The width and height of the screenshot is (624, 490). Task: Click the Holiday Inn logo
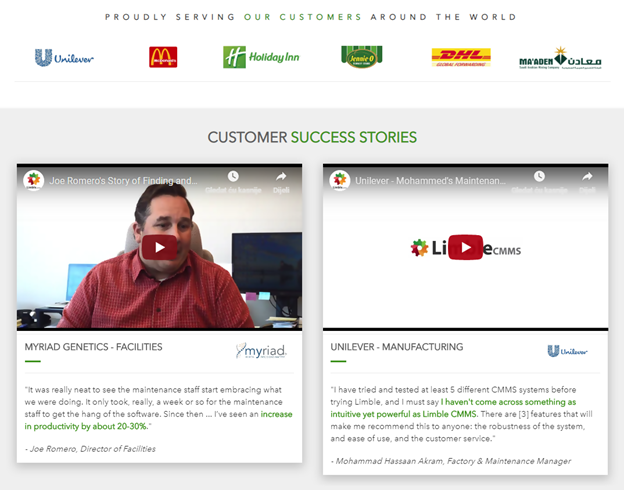pyautogui.click(x=261, y=57)
